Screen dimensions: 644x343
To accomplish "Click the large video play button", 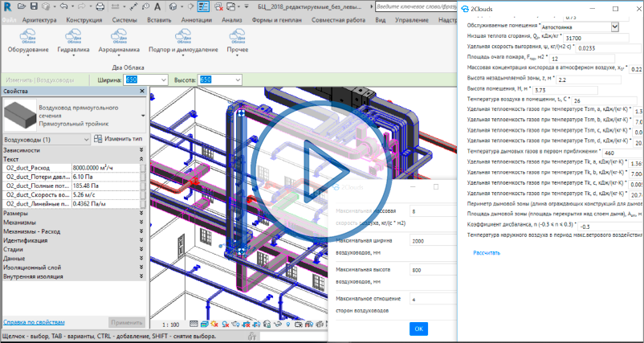I will click(x=321, y=171).
